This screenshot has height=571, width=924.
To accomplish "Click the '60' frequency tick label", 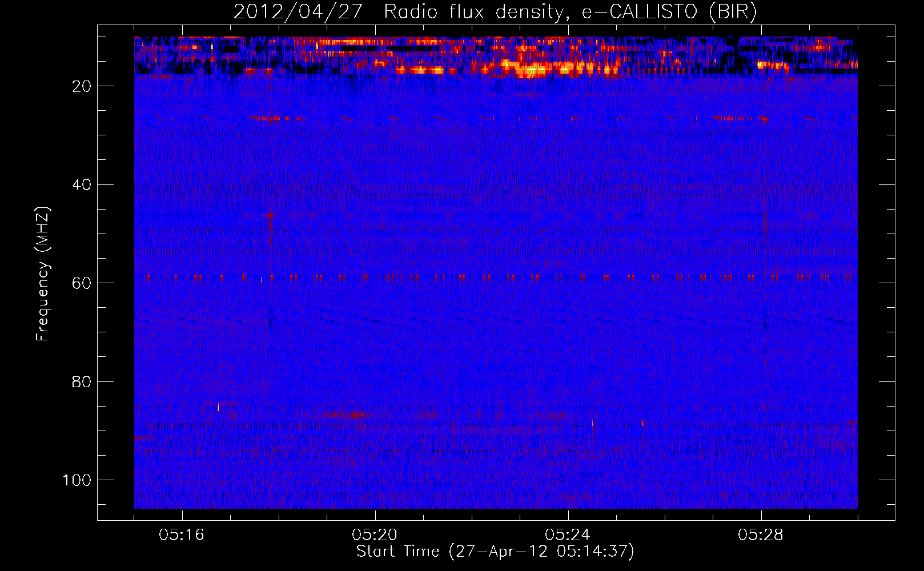I will point(82,283).
